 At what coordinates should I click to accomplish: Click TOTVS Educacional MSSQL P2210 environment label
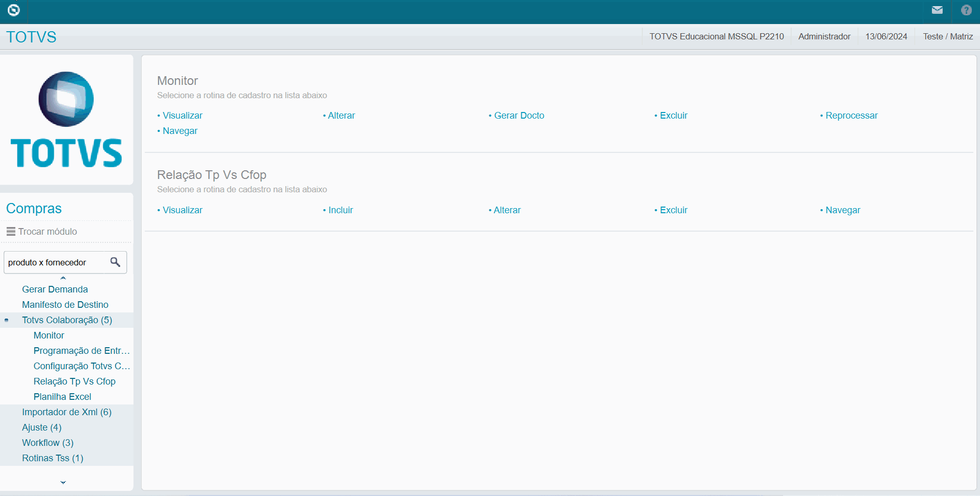click(x=717, y=36)
